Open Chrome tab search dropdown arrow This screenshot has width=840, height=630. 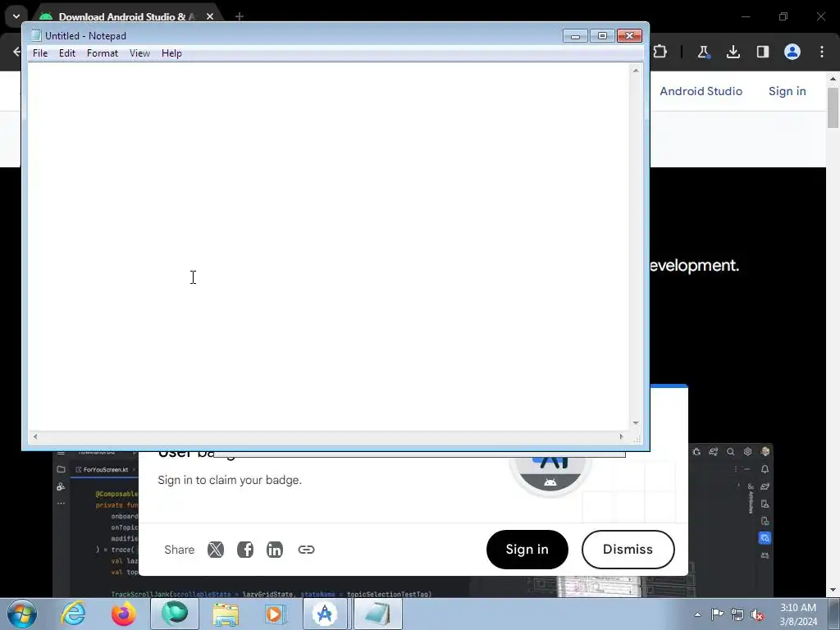pos(16,16)
